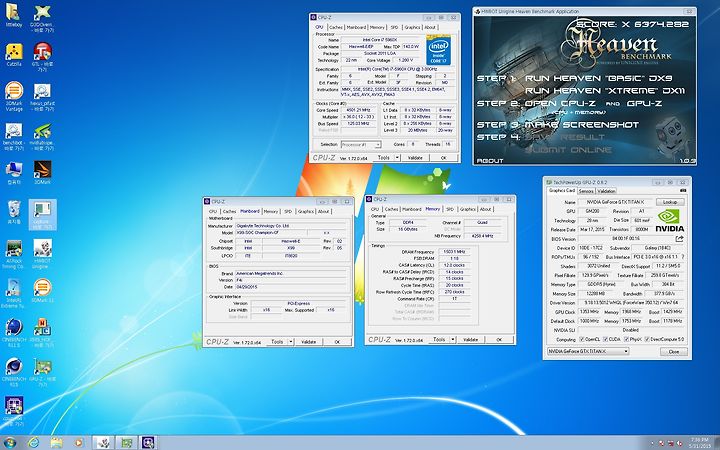Open Processor #1 selection dropdown in CPU-Z
The image size is (720, 450).
click(361, 145)
